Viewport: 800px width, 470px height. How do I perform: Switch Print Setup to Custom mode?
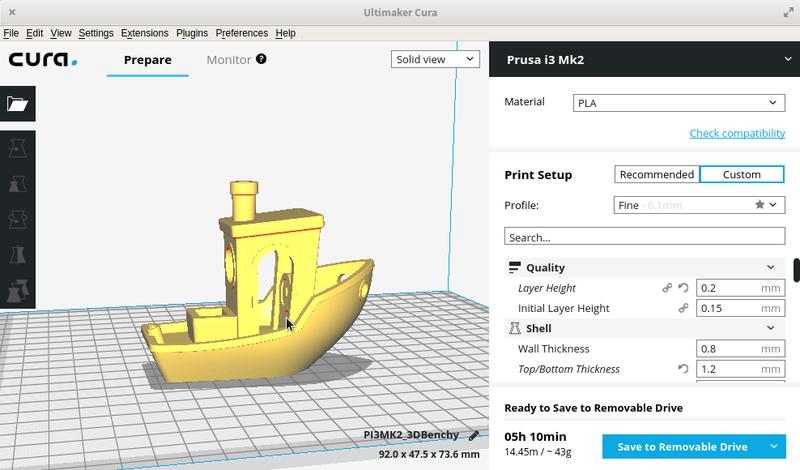pyautogui.click(x=742, y=174)
